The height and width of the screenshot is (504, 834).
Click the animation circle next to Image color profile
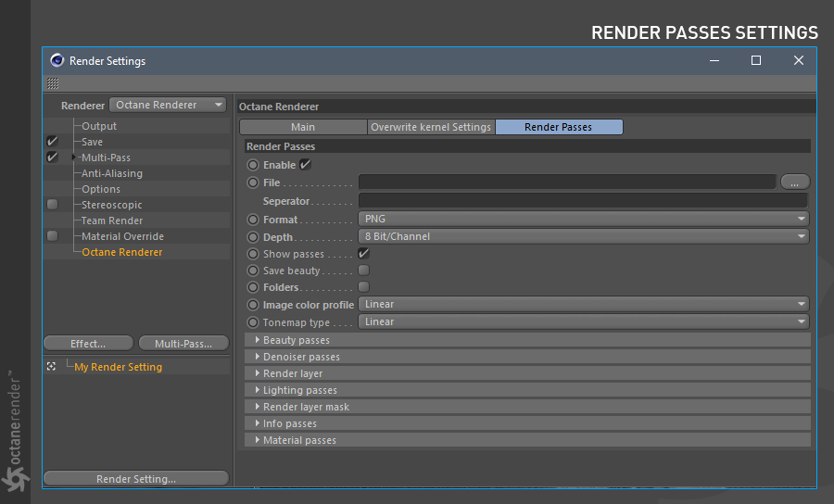(253, 305)
